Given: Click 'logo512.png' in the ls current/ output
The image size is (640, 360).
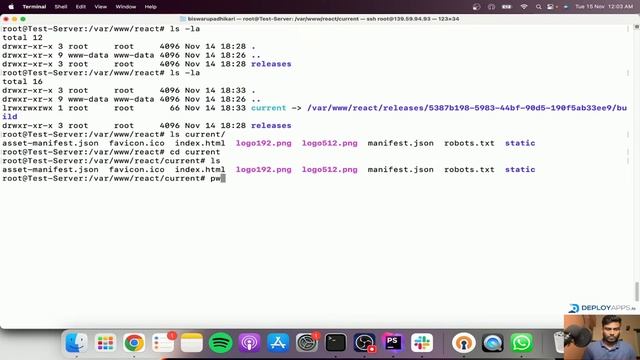Looking at the screenshot, I should (x=329, y=143).
